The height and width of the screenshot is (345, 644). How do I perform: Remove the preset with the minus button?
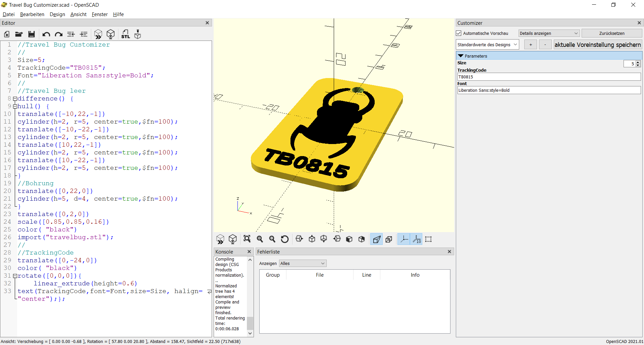point(545,45)
